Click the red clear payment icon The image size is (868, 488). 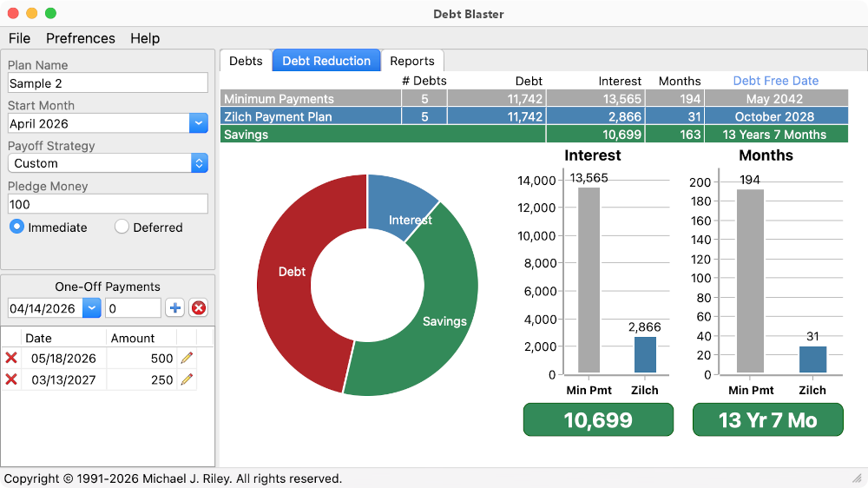[199, 308]
